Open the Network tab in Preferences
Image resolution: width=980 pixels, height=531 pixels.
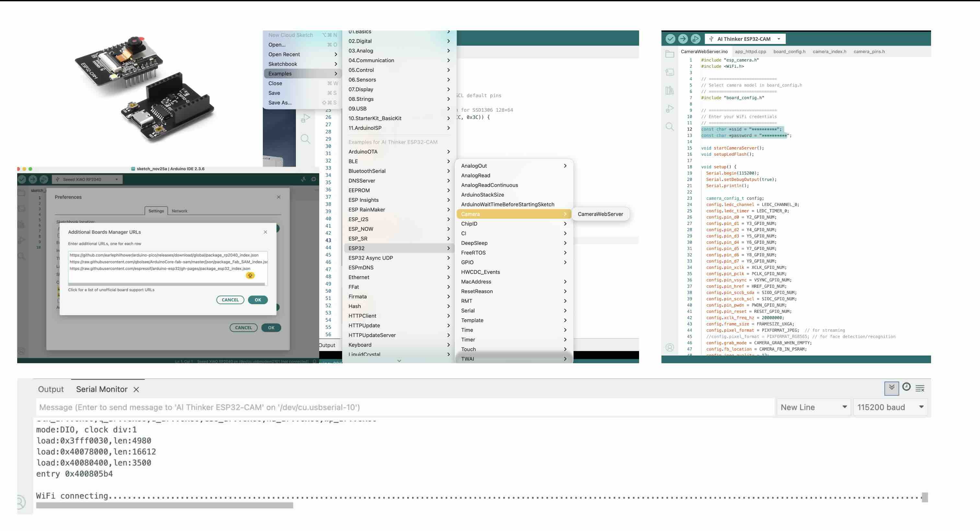click(179, 211)
